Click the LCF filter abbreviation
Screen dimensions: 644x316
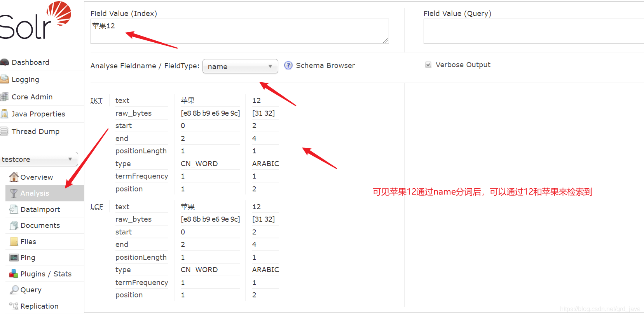click(97, 207)
